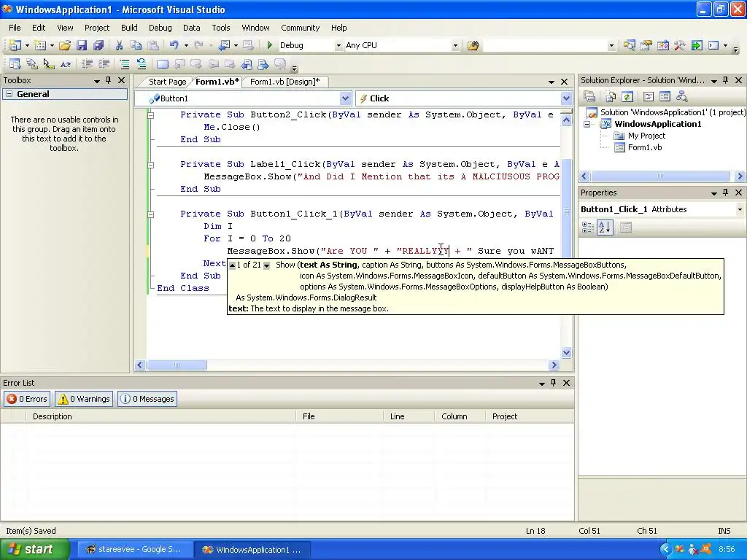Show previous Show overload in tooltip

(233, 265)
